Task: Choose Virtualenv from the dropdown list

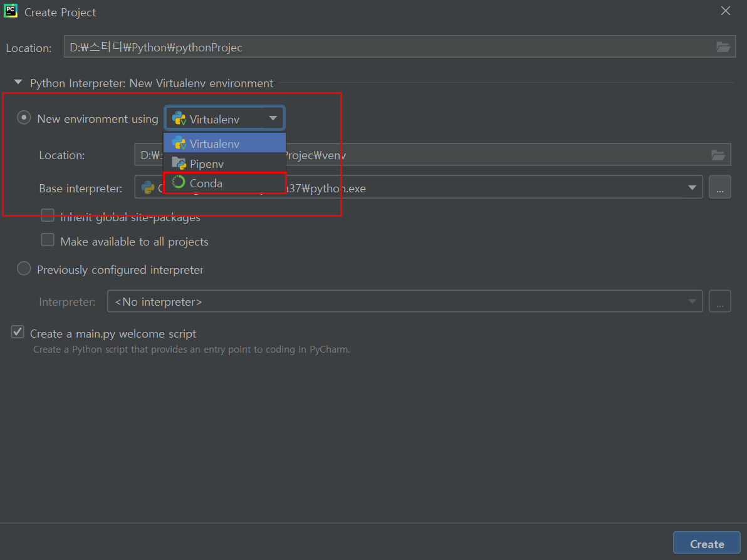Action: (x=224, y=143)
